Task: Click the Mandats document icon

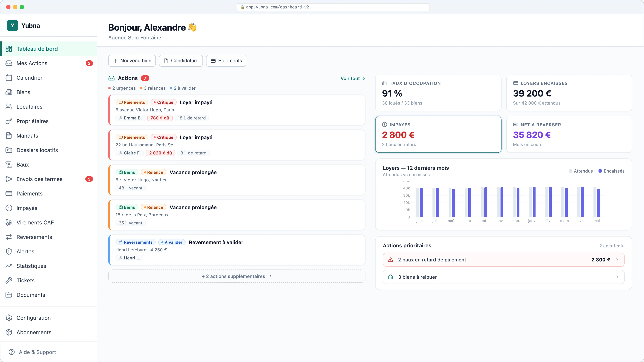Action: (x=9, y=136)
